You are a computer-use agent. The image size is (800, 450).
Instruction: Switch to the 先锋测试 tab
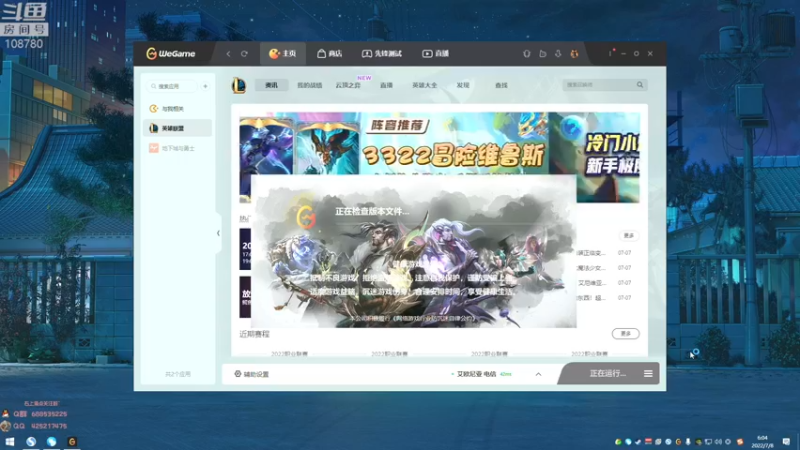point(382,54)
